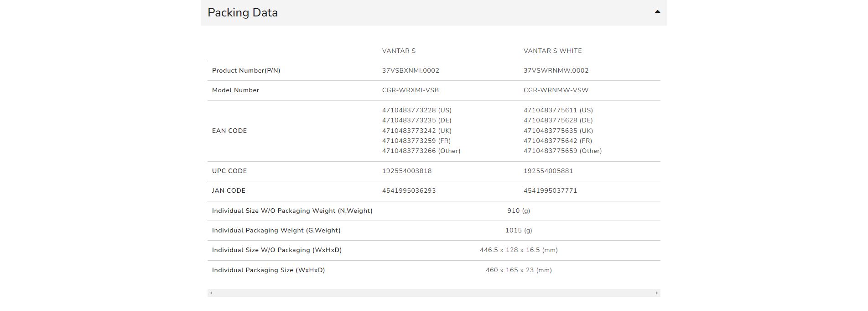Viewport: 868px width, 311px height.
Task: Click the table's horizontal scrollbar track
Action: [x=434, y=293]
